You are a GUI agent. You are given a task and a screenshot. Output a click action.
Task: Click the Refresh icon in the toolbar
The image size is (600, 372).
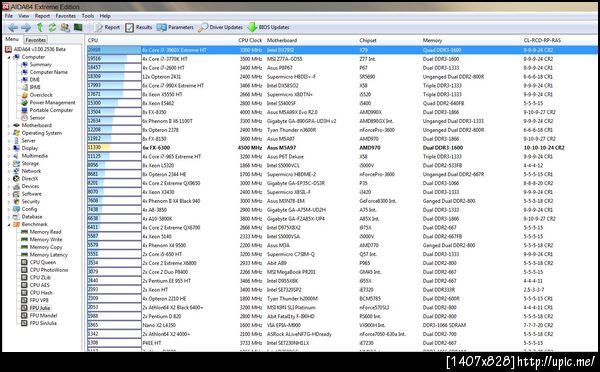pyautogui.click(x=52, y=27)
